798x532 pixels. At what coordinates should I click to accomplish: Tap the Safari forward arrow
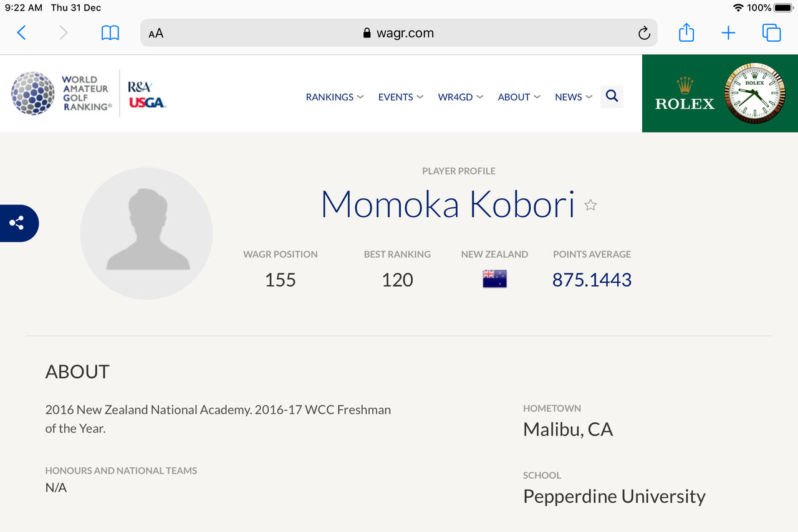(x=63, y=33)
